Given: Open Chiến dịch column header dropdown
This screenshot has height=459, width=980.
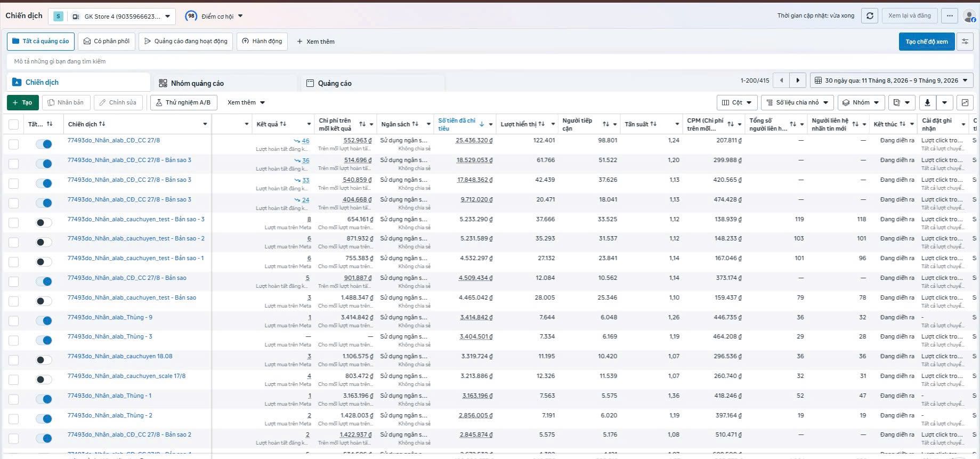Looking at the screenshot, I should tap(205, 124).
